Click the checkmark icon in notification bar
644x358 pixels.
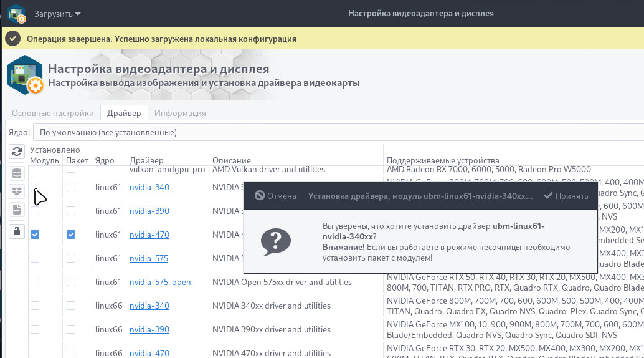13,39
